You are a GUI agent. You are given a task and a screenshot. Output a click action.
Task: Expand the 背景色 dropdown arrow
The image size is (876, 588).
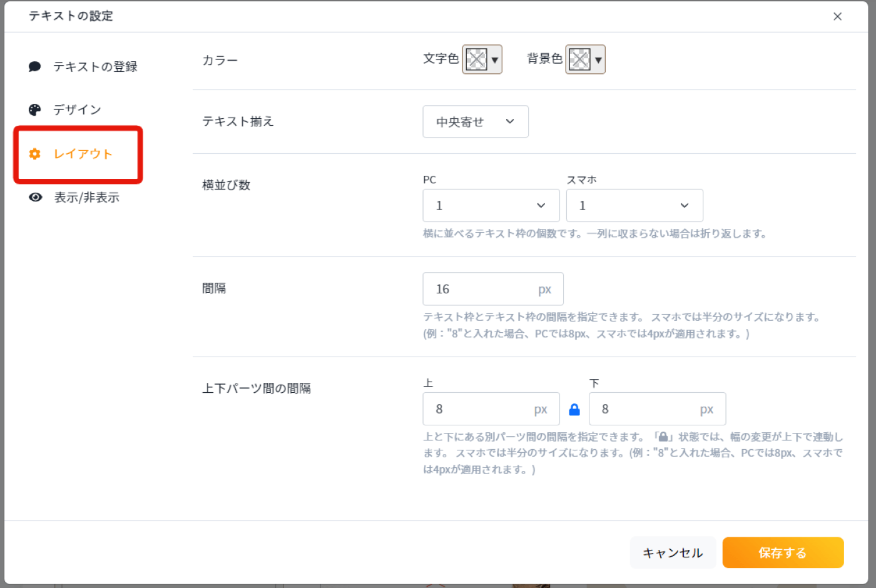(598, 60)
